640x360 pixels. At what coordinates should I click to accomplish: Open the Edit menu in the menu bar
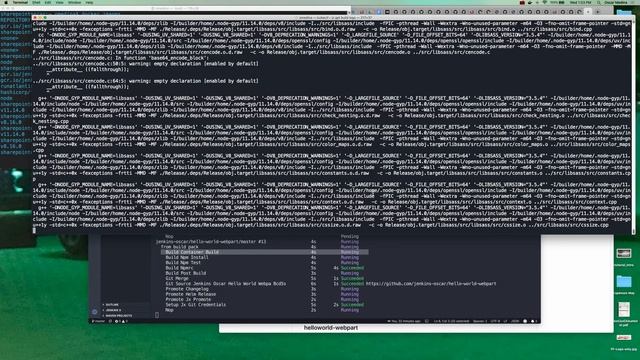pyautogui.click(x=48, y=2)
